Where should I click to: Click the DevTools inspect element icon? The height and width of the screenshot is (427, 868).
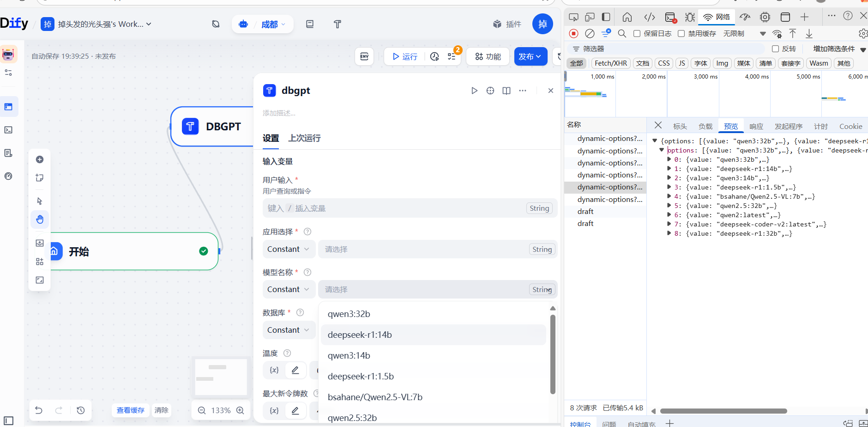pyautogui.click(x=574, y=17)
